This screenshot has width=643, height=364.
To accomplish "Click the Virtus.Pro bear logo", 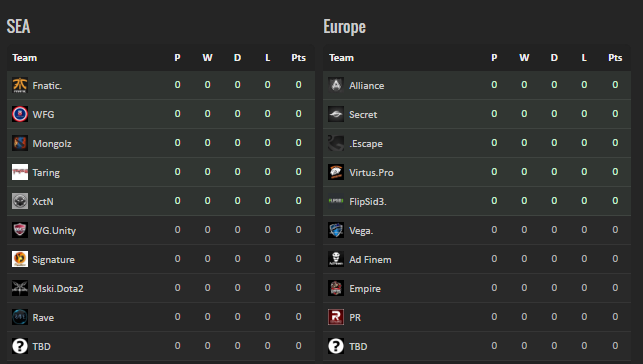I will click(336, 172).
